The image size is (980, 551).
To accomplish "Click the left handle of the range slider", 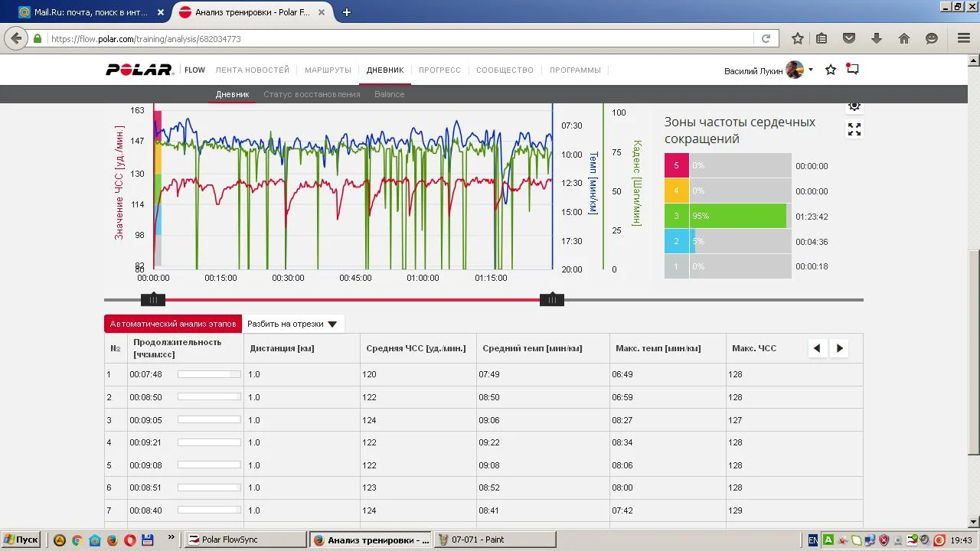I will pyautogui.click(x=153, y=299).
